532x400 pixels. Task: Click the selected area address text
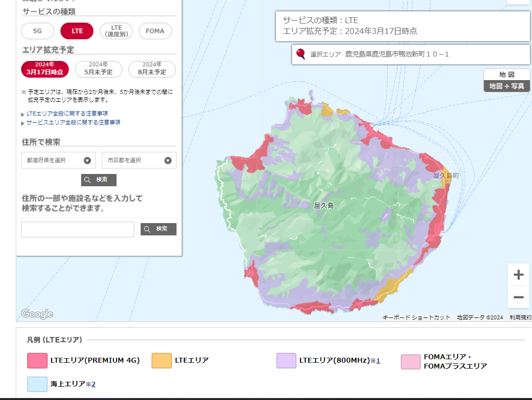tap(397, 54)
